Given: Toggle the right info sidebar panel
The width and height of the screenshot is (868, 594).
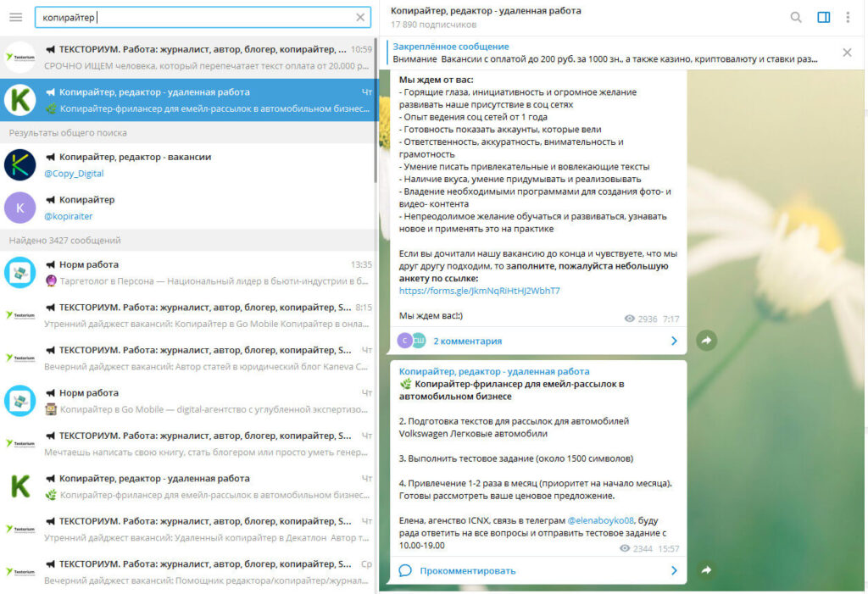Looking at the screenshot, I should [823, 17].
